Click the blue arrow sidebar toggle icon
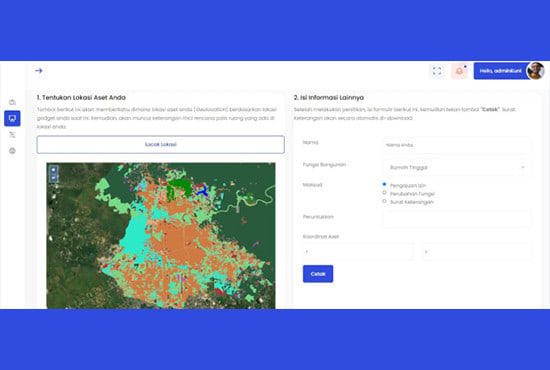This screenshot has width=550, height=370. click(x=39, y=70)
